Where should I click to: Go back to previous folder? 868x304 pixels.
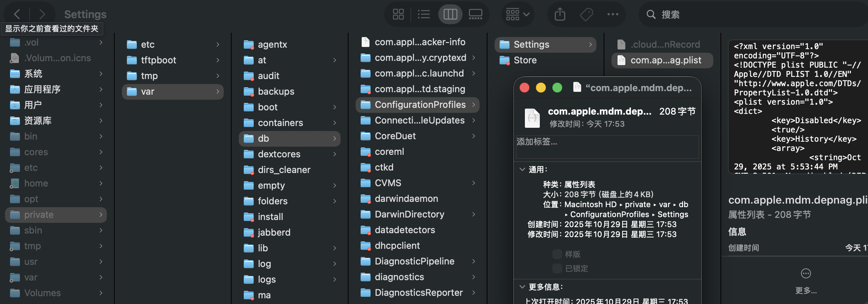point(17,14)
